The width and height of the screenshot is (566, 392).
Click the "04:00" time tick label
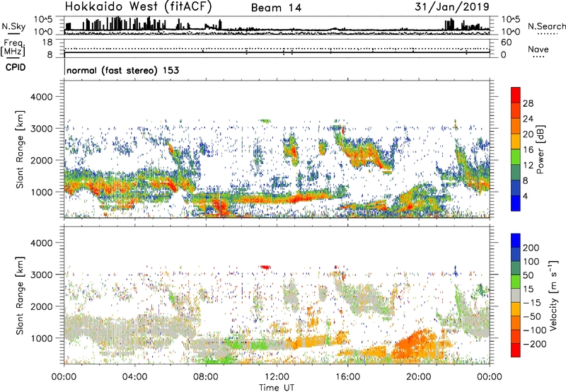134,377
